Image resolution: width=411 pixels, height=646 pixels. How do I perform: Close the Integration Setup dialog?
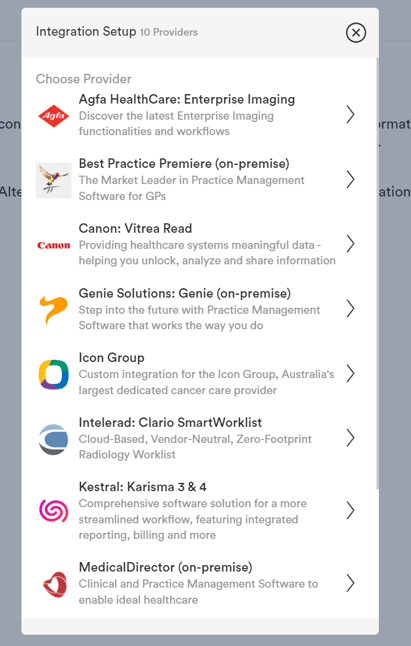356,33
